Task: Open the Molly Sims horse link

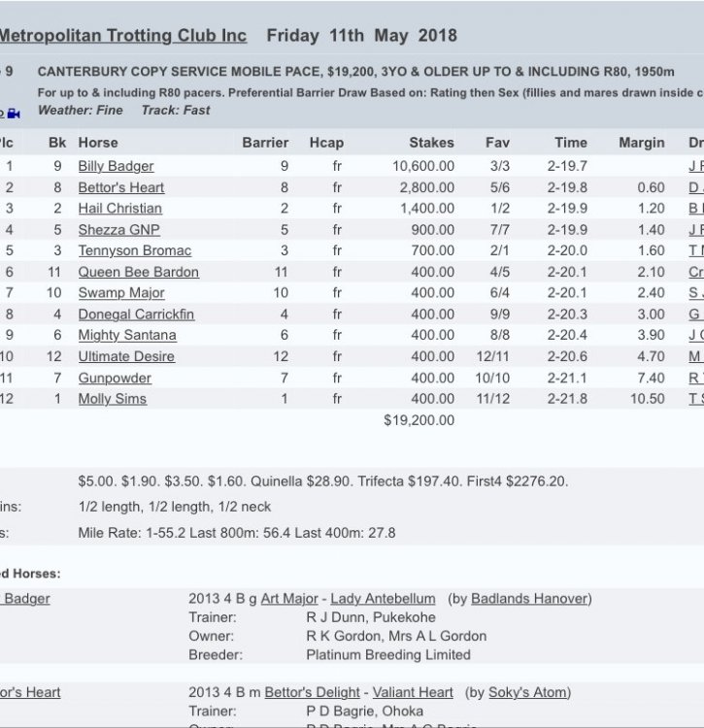Action: coord(112,399)
